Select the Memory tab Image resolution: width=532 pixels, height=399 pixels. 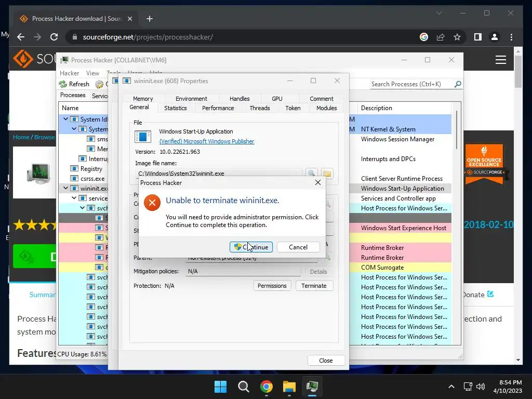pyautogui.click(x=143, y=99)
